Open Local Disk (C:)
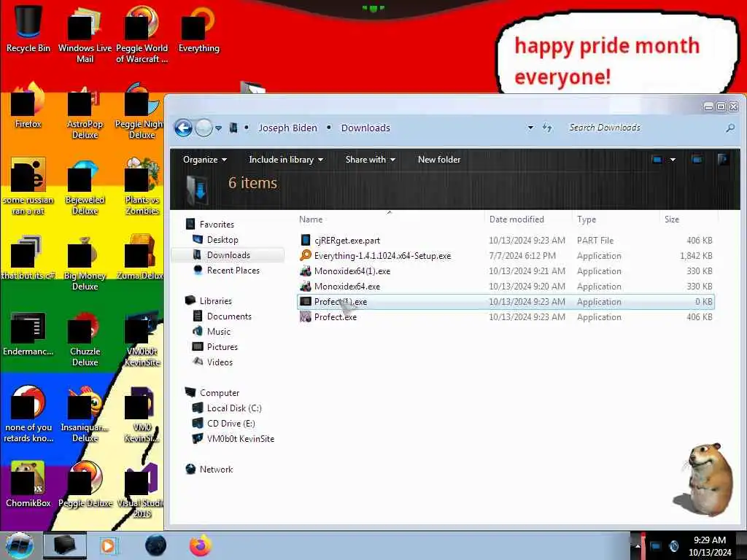Screen dimensions: 747x560 click(x=234, y=408)
